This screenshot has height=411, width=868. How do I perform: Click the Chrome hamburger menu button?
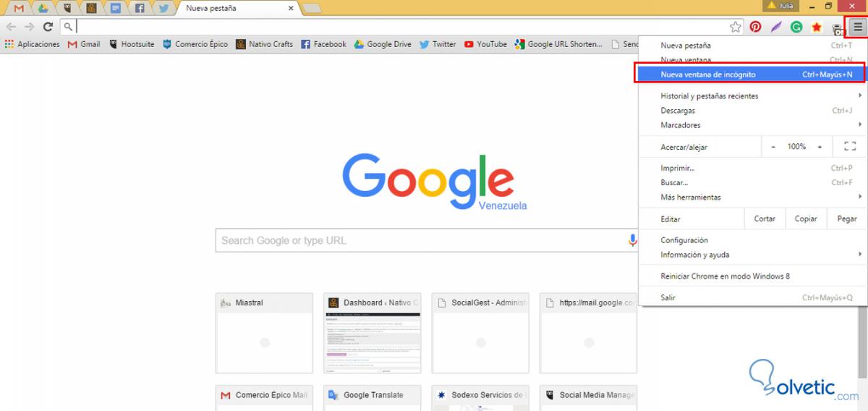pos(857,27)
